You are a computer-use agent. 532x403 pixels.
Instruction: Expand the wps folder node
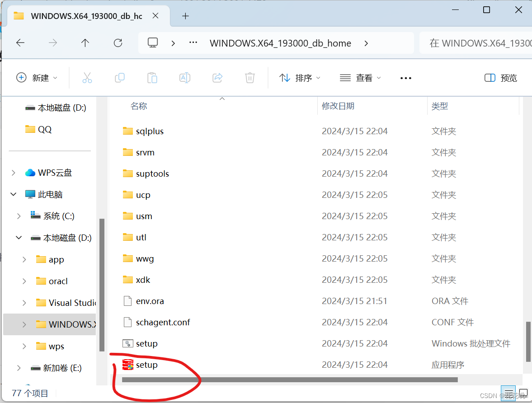24,346
